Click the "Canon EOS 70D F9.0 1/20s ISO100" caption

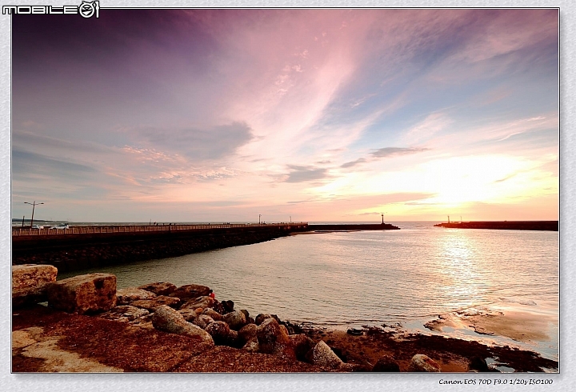495,382
